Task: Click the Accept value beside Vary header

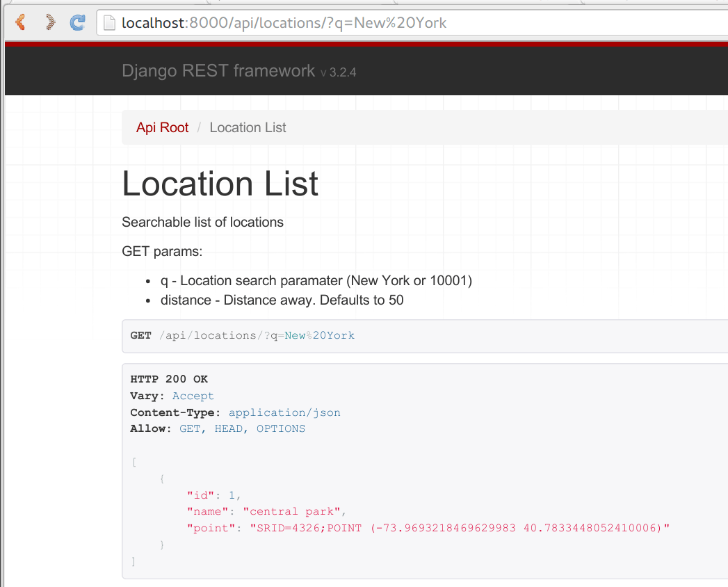Action: coord(193,396)
